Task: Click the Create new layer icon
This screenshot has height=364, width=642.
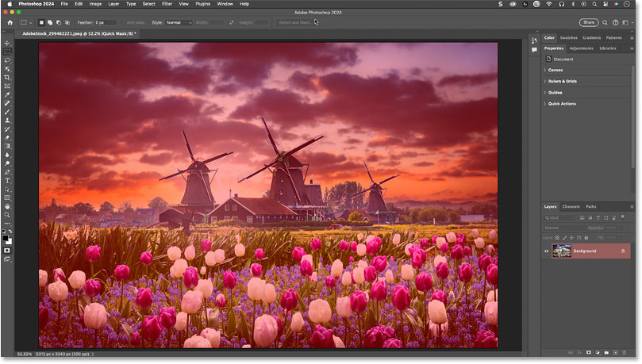Action: pos(615,352)
